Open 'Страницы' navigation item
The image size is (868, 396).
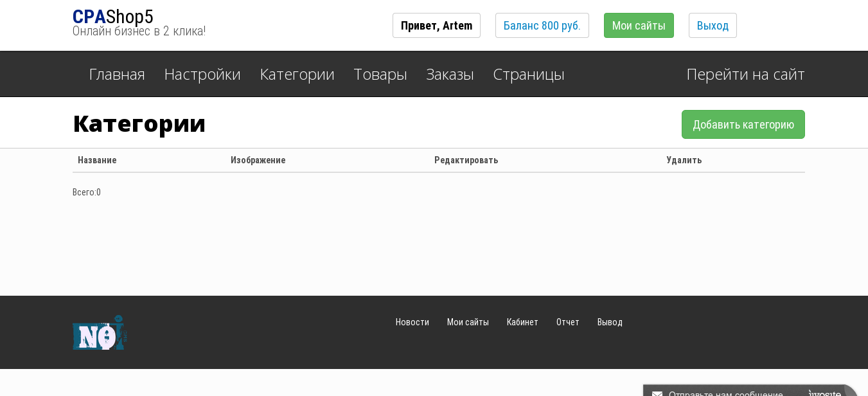(x=529, y=75)
